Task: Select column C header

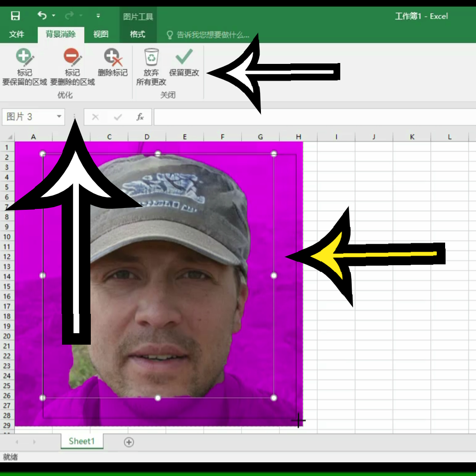Action: pos(109,137)
